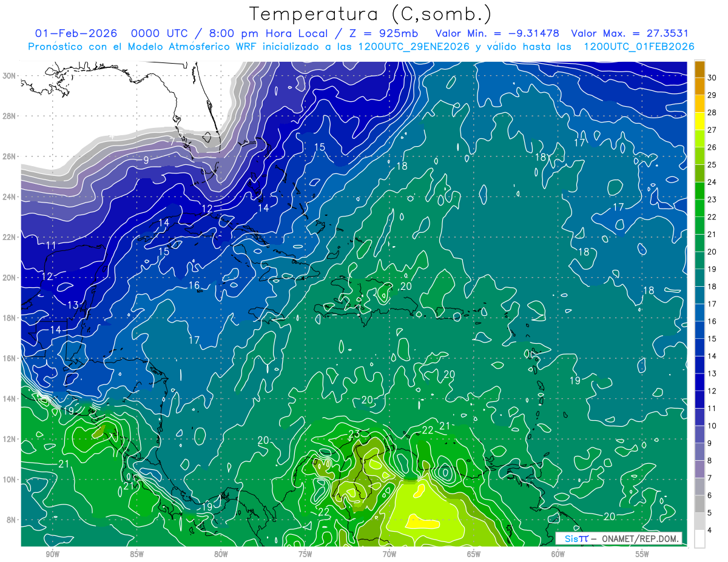Pick the dark blue swatch between 11 and 12

[700, 400]
